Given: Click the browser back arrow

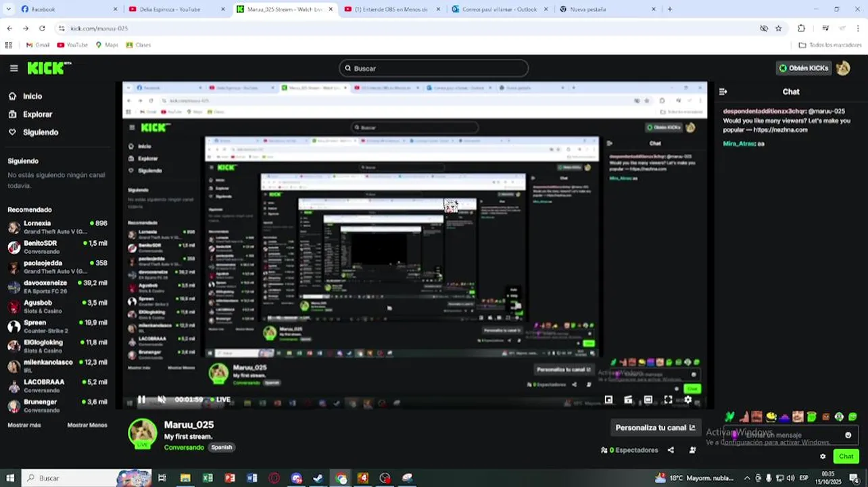Looking at the screenshot, I should coord(9,28).
